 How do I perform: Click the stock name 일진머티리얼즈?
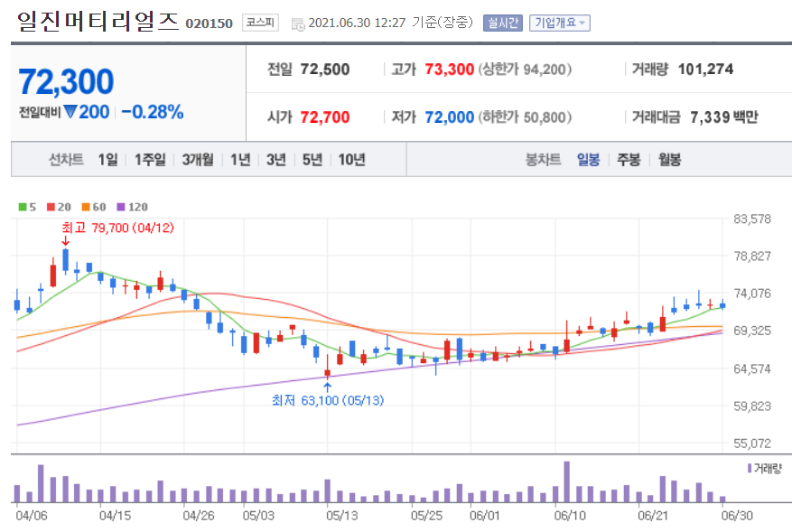coord(98,21)
